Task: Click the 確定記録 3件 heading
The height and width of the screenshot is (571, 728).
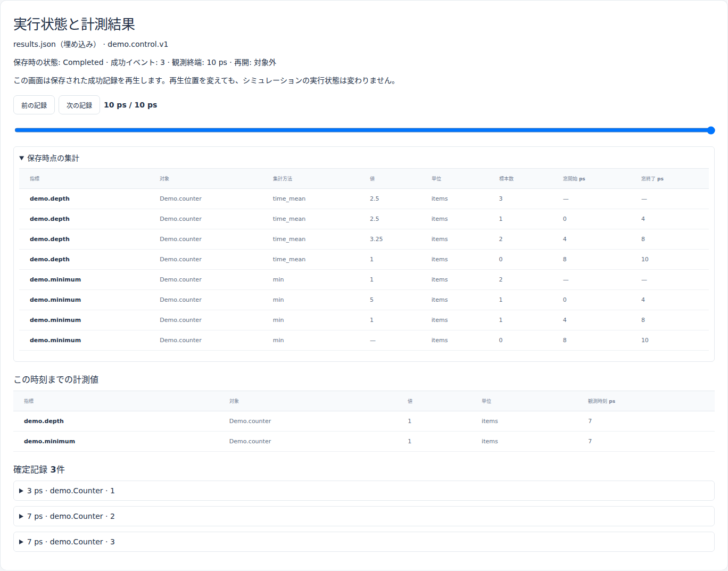Action: click(x=39, y=469)
